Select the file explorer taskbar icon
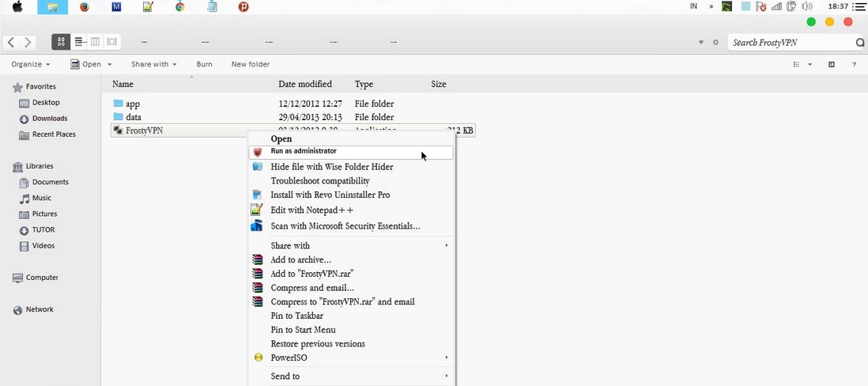This screenshot has height=386, width=868. point(53,7)
